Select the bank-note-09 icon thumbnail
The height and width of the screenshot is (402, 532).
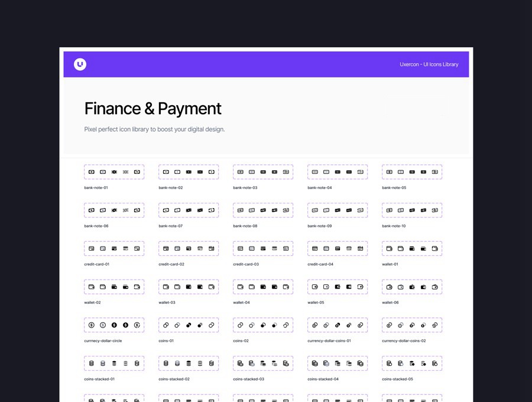[x=337, y=210]
